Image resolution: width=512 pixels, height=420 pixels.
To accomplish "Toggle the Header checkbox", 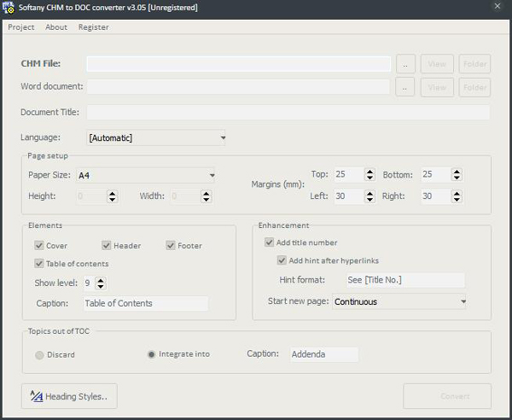I will [x=107, y=245].
